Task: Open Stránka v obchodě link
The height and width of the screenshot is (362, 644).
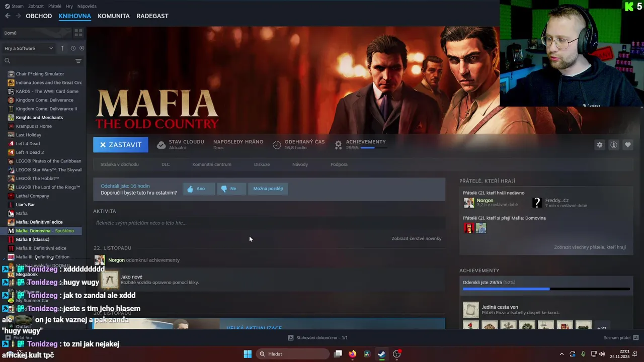Action: 120,164
